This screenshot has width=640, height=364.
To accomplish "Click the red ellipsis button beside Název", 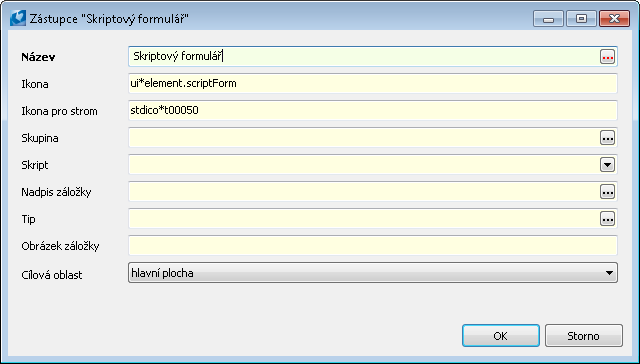I will pos(607,57).
